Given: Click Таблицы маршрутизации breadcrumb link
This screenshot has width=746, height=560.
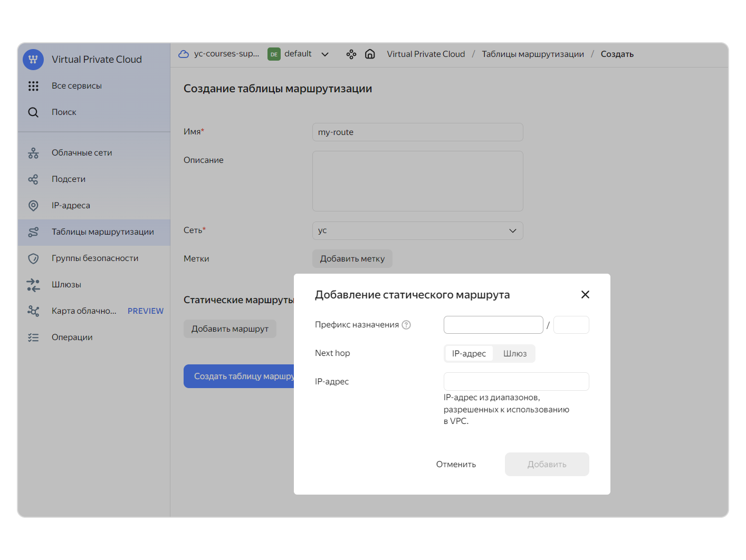Looking at the screenshot, I should pos(533,54).
